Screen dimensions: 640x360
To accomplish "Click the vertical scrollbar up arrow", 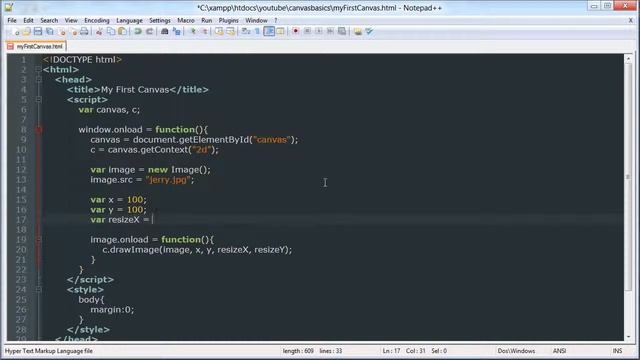I will point(628,59).
